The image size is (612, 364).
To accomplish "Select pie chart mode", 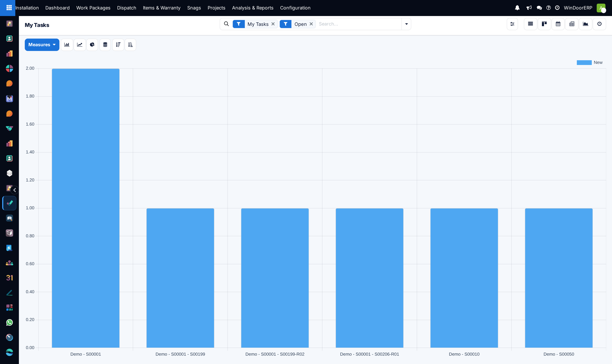I will [92, 45].
